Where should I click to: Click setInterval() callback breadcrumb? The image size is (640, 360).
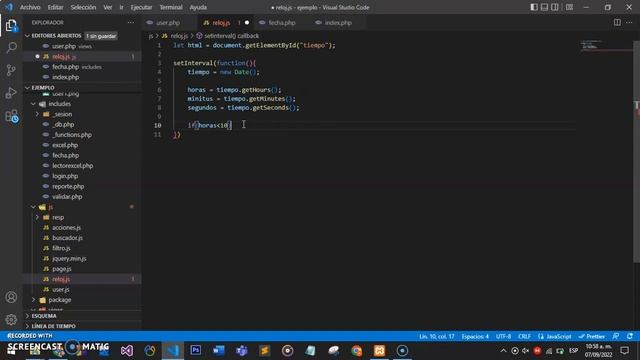coord(231,36)
